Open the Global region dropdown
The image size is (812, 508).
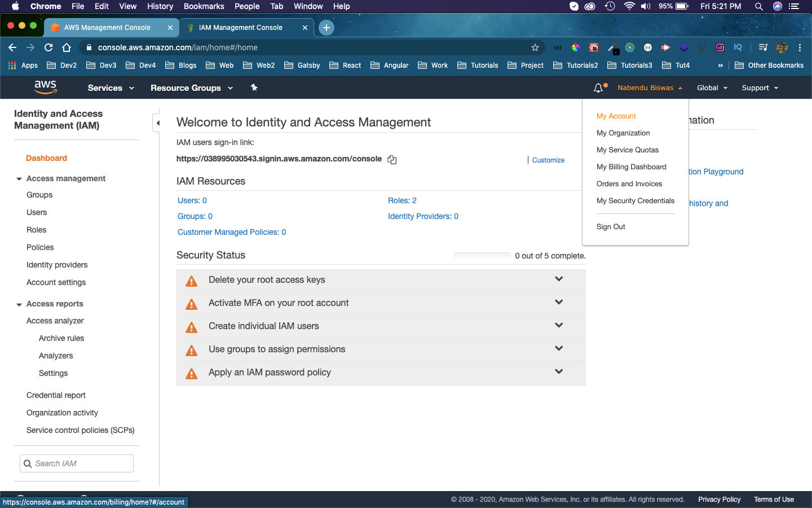(712, 87)
